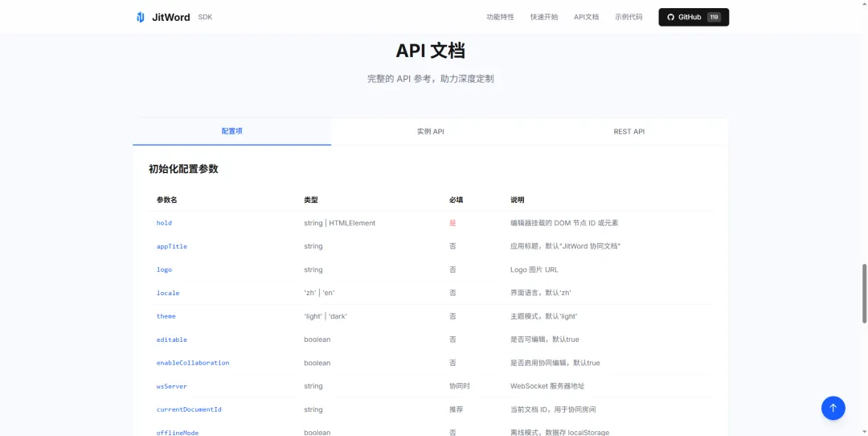
Task: Click the subtitle 完整的 API 参考
Action: [431, 79]
